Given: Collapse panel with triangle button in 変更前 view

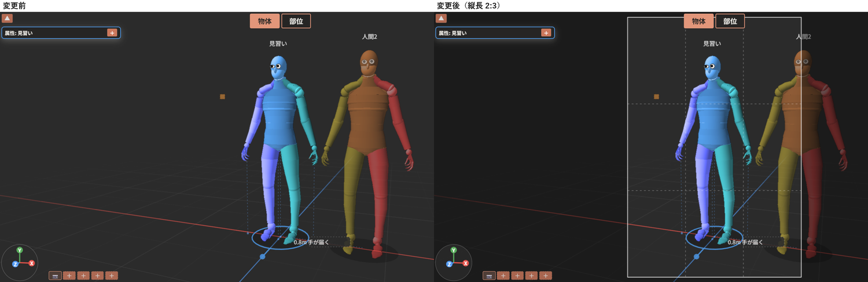Looking at the screenshot, I should tap(7, 18).
